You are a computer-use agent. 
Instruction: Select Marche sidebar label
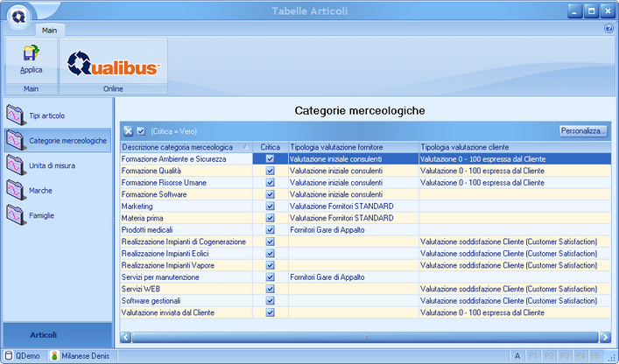tap(40, 191)
